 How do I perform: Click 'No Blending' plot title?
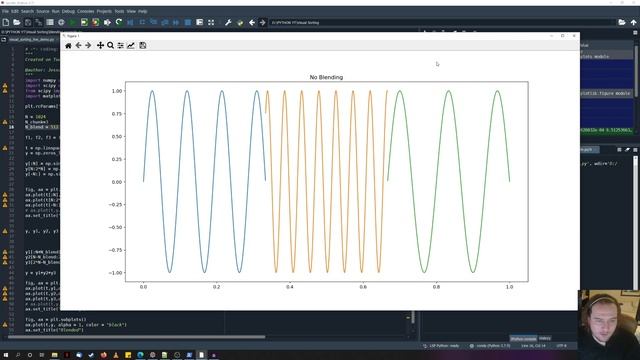(326, 77)
